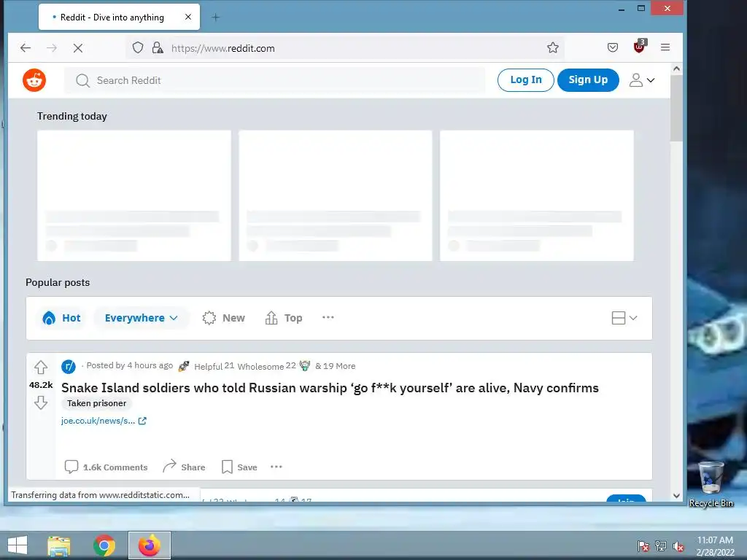Click the third trending placeholder card
The image size is (747, 560).
click(x=537, y=195)
